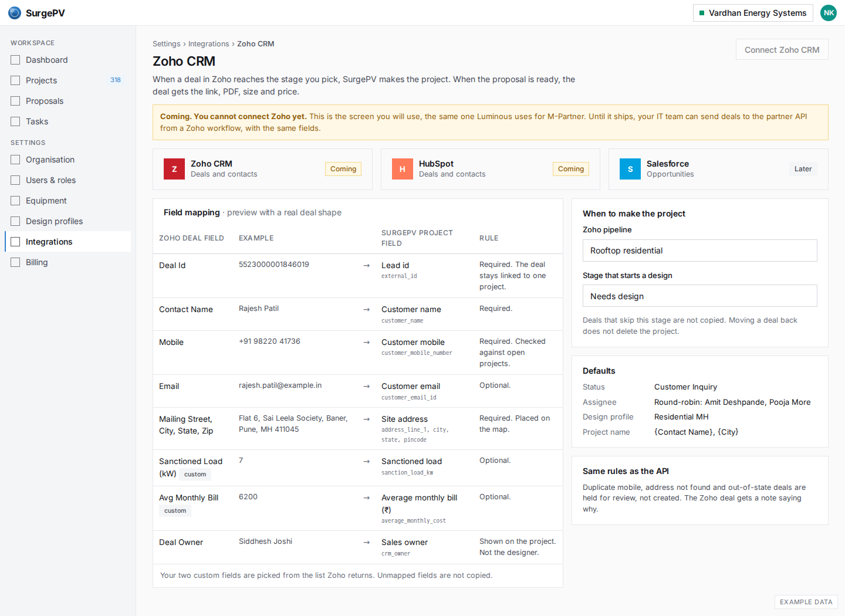Click the Organisation sidebar icon
This screenshot has height=616, width=845.
[15, 160]
